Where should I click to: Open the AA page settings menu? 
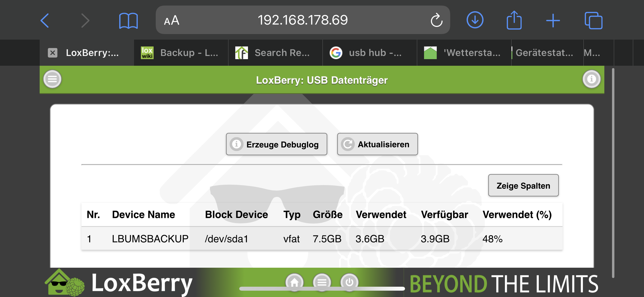click(x=172, y=20)
